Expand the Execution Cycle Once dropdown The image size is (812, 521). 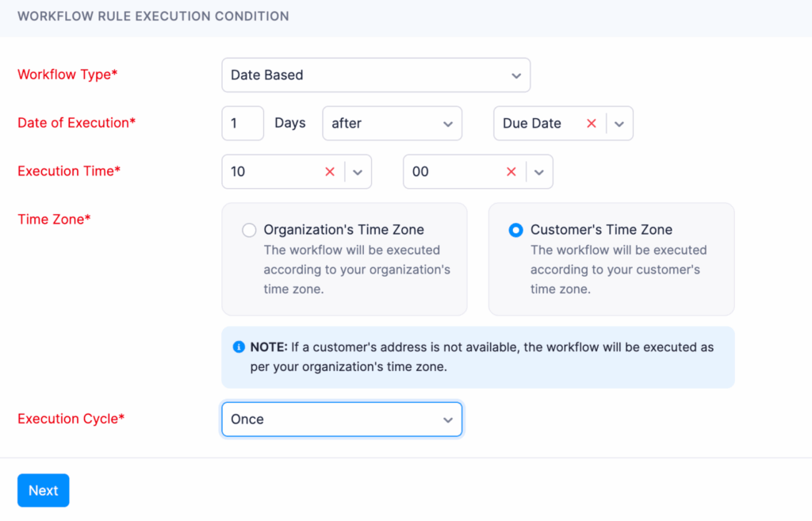coord(342,419)
